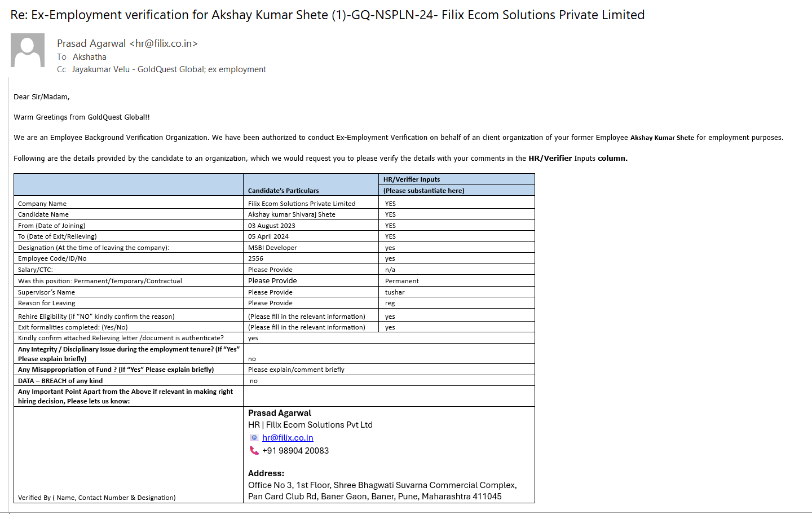Click the '(Please substantiate here)' header text
812x514 pixels.
pyautogui.click(x=424, y=191)
